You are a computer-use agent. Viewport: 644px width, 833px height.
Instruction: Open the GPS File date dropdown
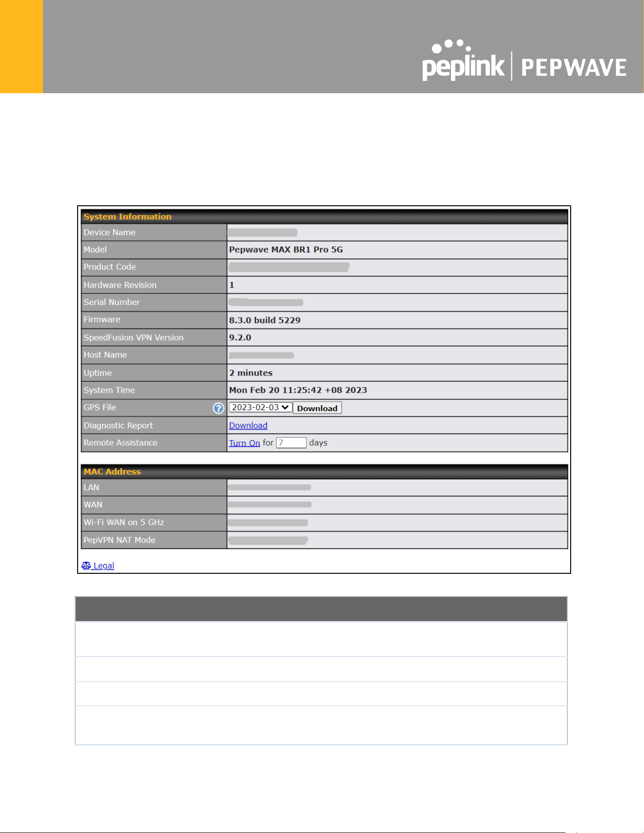tap(260, 407)
